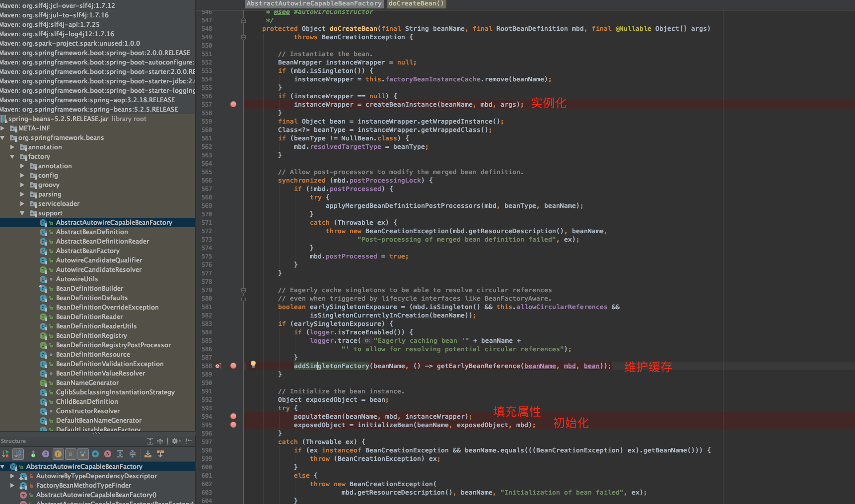
Task: Select BeanDefinitionBuilder in project tree
Action: (x=89, y=288)
